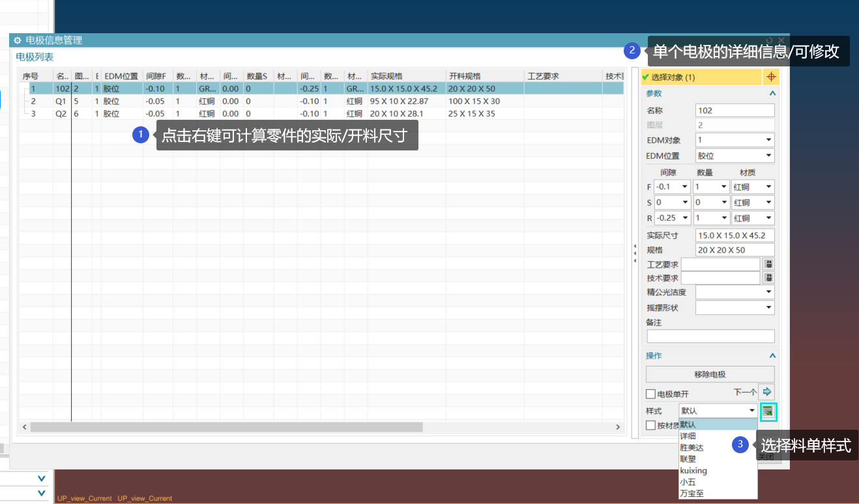The height and width of the screenshot is (504, 859).
Task: Open the F row 间隙 dropdown
Action: 672,187
